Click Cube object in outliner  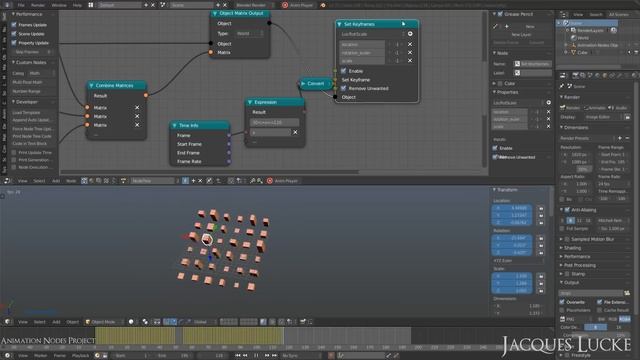(x=582, y=53)
